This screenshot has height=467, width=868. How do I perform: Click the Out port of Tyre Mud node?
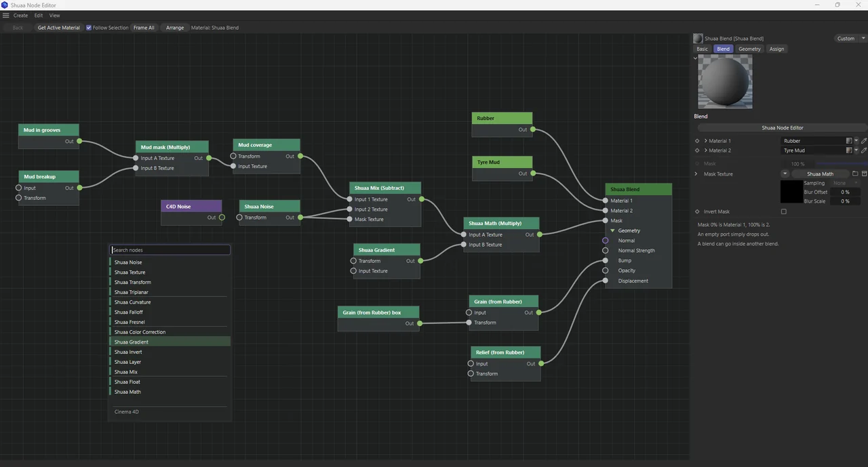pyautogui.click(x=533, y=174)
